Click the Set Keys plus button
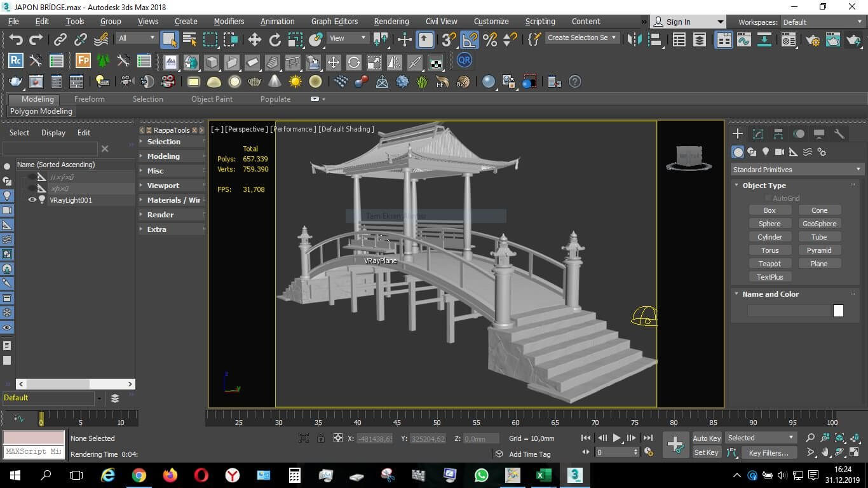 (675, 444)
